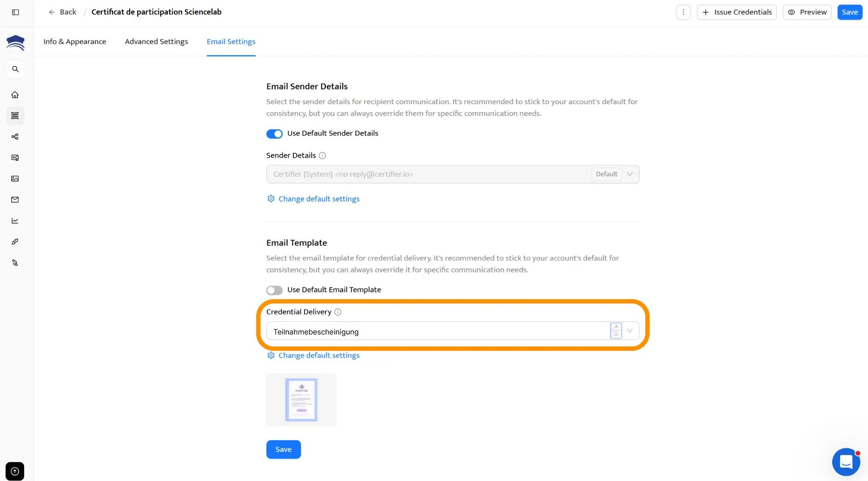View analytics via the chart icon

[x=15, y=220]
